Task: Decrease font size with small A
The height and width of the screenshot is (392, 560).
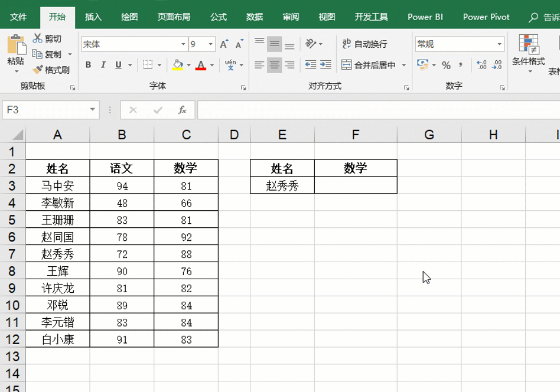Action: point(239,44)
